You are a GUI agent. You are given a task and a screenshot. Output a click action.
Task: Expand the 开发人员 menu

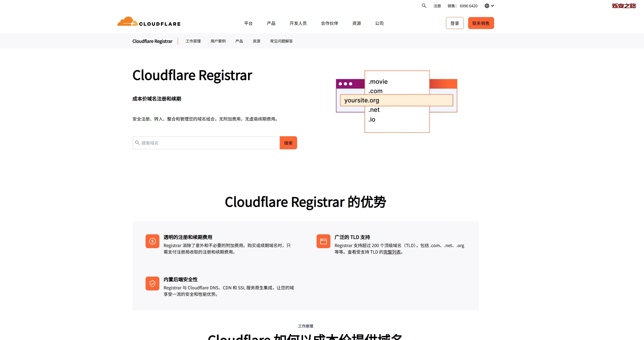click(x=298, y=23)
